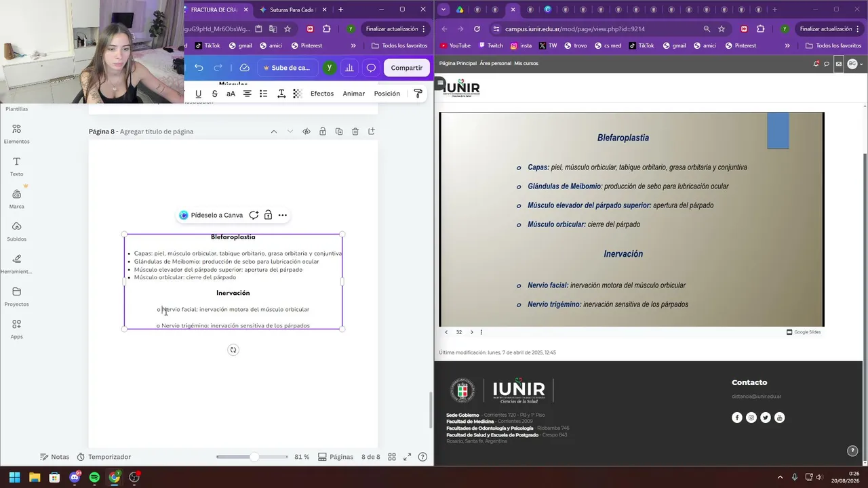868x488 pixels.
Task: Open the Animar menu
Action: 353,94
